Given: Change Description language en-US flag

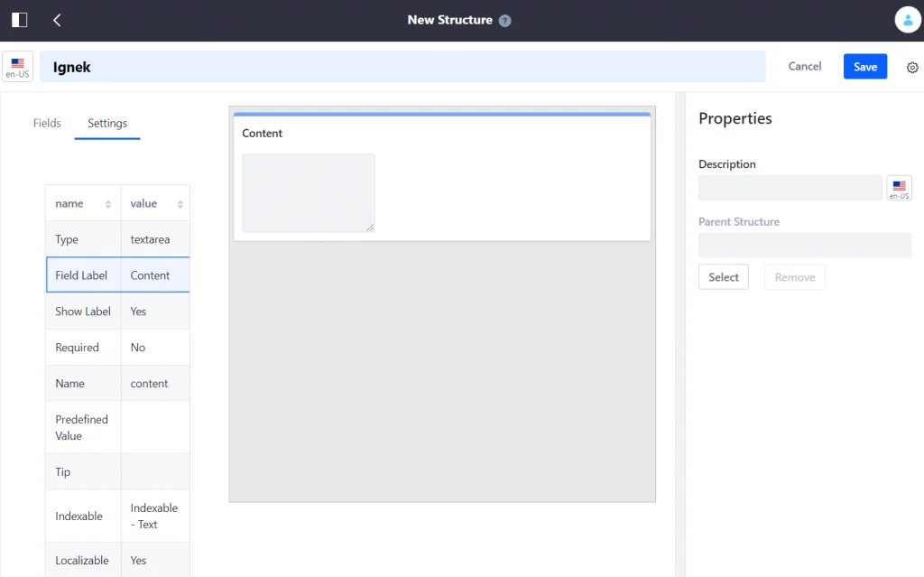Looking at the screenshot, I should point(899,188).
